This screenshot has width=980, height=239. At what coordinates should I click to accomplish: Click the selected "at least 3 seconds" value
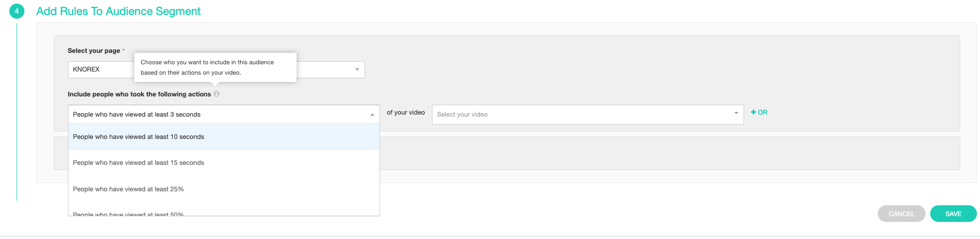[136, 115]
